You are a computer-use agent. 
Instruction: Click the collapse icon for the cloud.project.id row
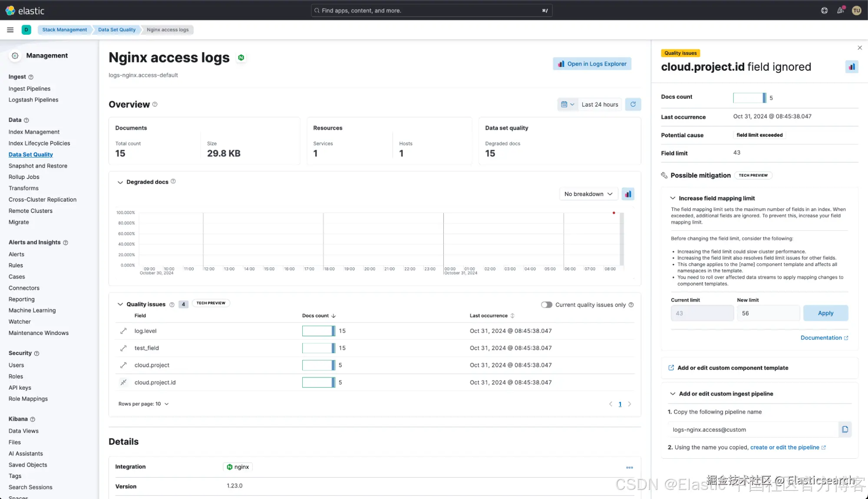tap(123, 382)
